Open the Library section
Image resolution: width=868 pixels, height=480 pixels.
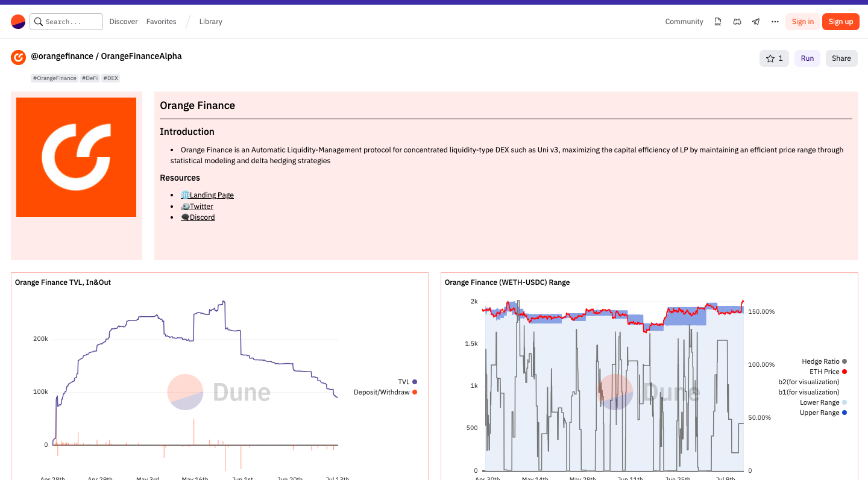tap(211, 22)
